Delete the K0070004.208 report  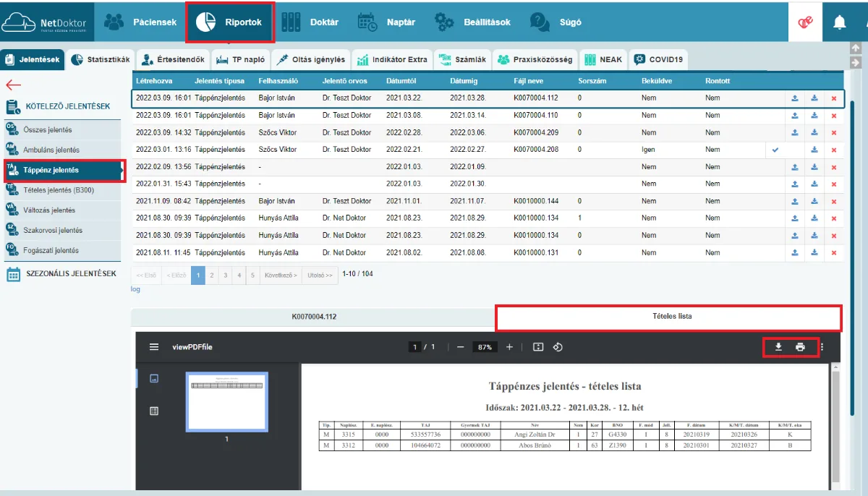[x=834, y=150]
